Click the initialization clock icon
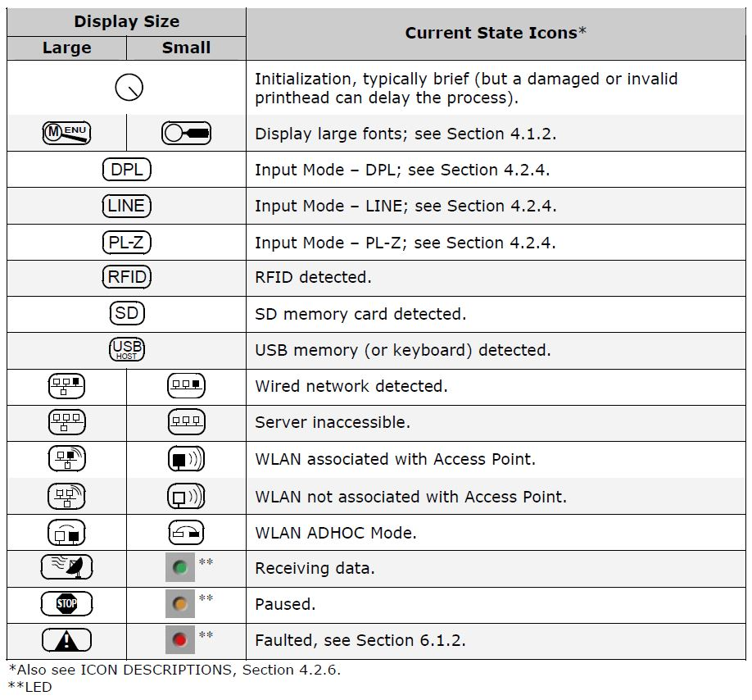Viewport: 752px width, 700px height. [129, 87]
